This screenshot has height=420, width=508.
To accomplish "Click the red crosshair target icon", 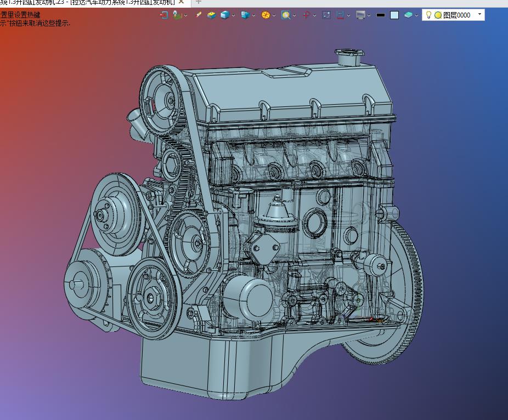I will tap(307, 15).
